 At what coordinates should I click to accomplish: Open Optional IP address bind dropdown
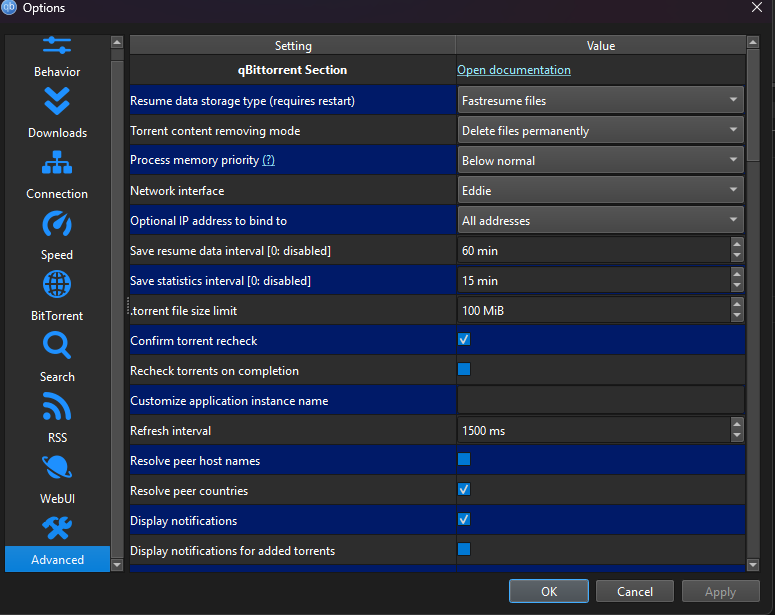pos(601,220)
